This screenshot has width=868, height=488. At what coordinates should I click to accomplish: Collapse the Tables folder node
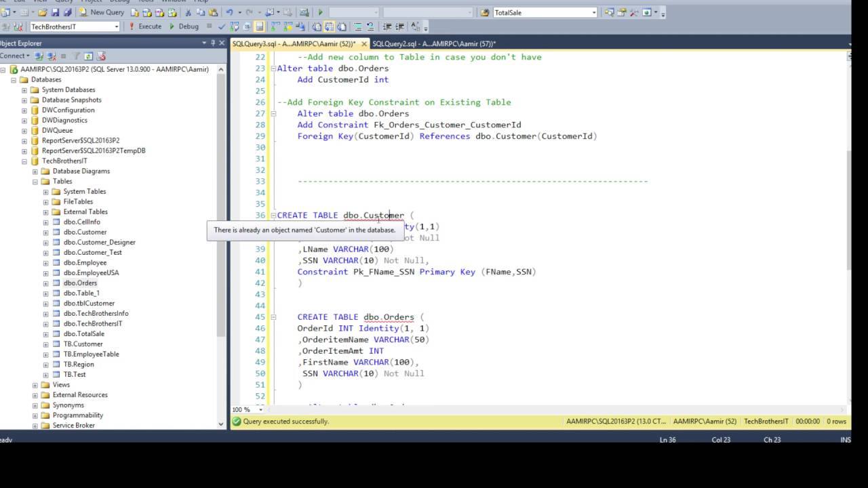pyautogui.click(x=35, y=182)
